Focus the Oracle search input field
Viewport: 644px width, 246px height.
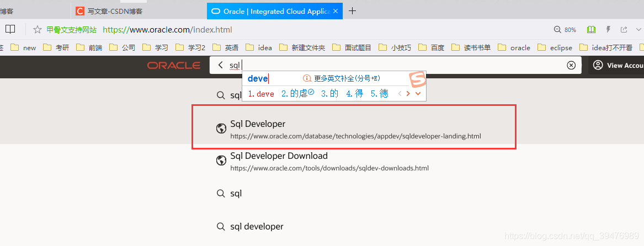point(395,65)
